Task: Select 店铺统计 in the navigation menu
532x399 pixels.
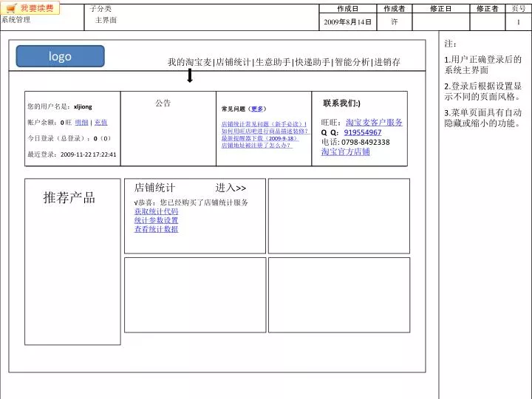Action: point(233,62)
